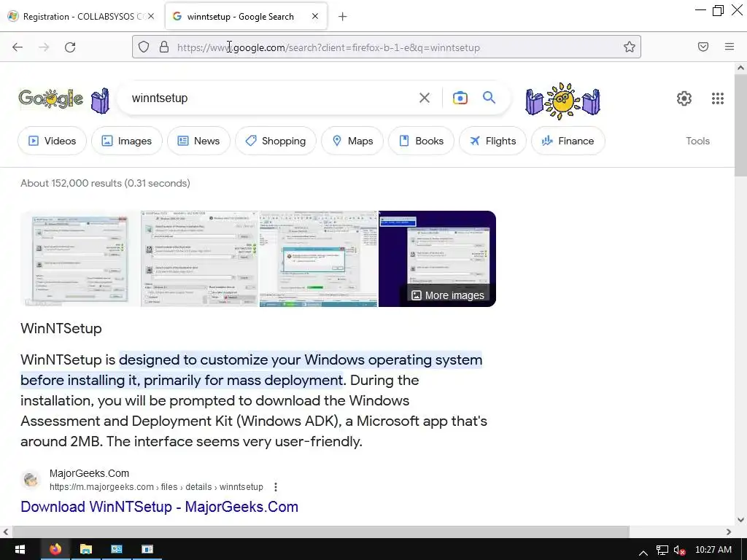Switch to Flights results

[492, 141]
